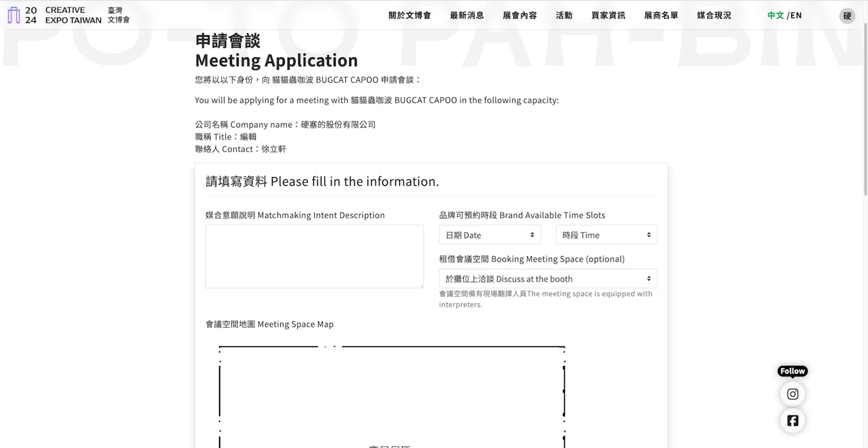Open the 關於文博會 menu
868x448 pixels.
pyautogui.click(x=410, y=15)
